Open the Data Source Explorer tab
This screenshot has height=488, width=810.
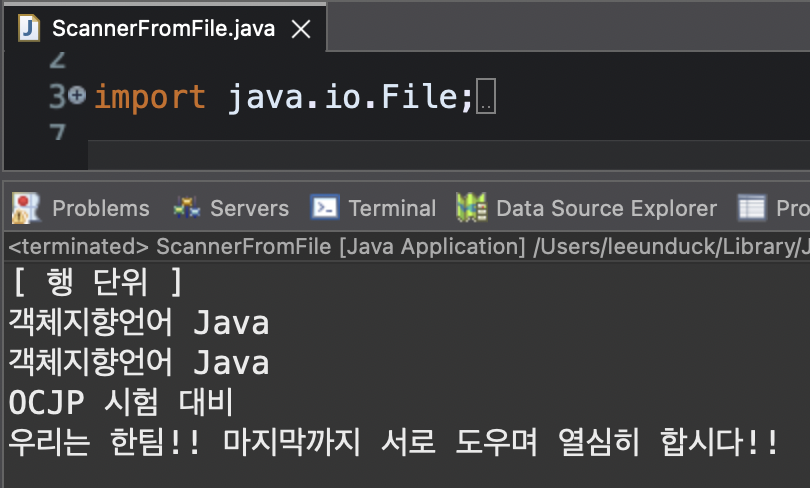(587, 209)
